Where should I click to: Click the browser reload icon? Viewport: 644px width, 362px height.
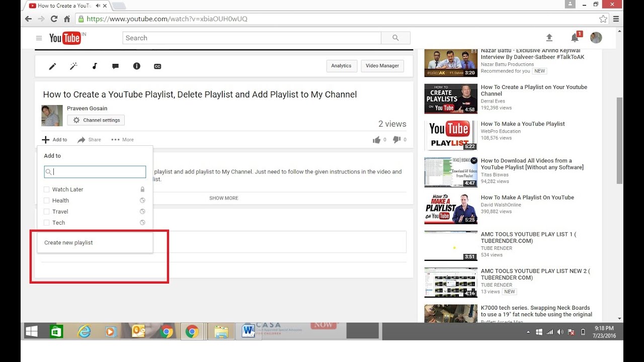click(x=54, y=19)
